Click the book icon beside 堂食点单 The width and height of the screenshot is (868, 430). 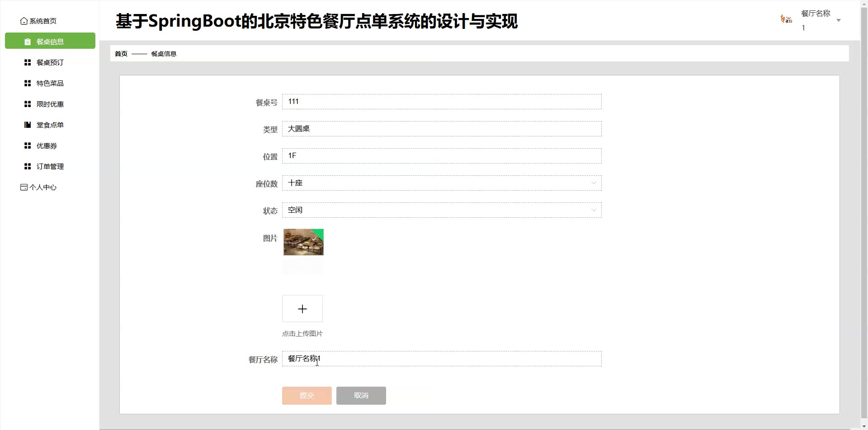(28, 125)
